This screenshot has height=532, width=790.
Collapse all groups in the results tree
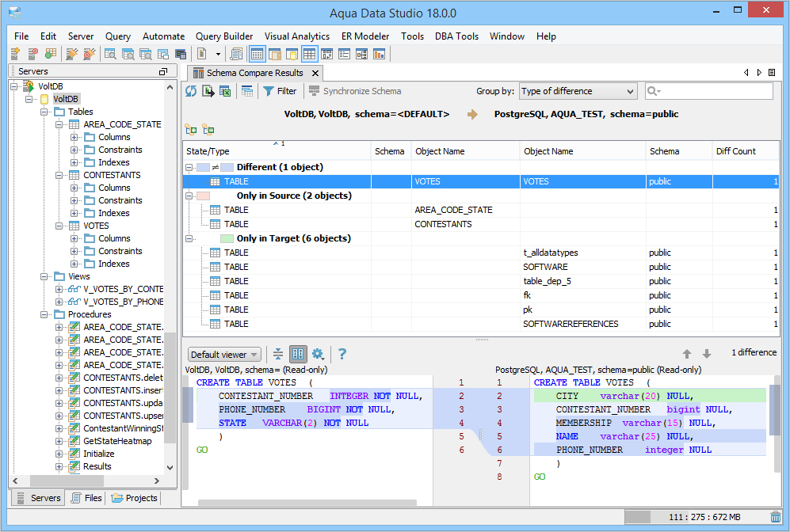(208, 130)
